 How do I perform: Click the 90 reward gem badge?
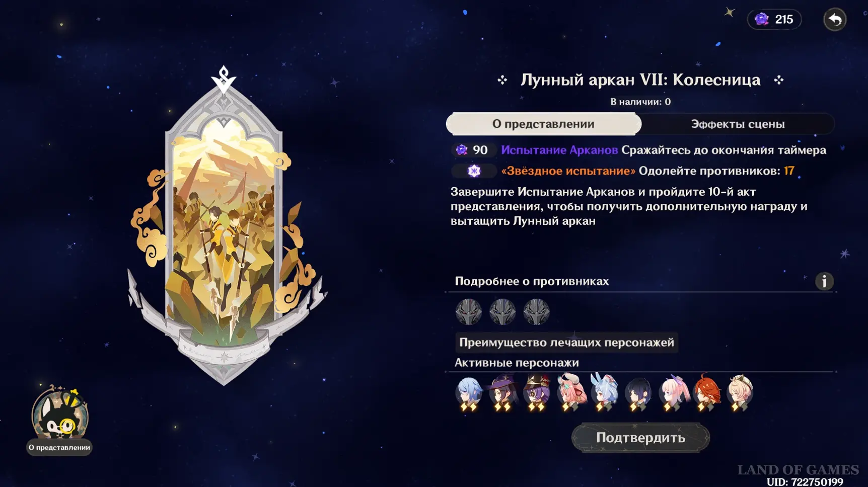point(472,150)
